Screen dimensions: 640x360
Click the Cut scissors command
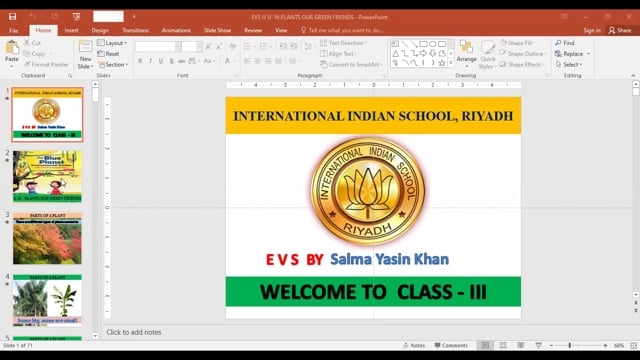point(32,43)
